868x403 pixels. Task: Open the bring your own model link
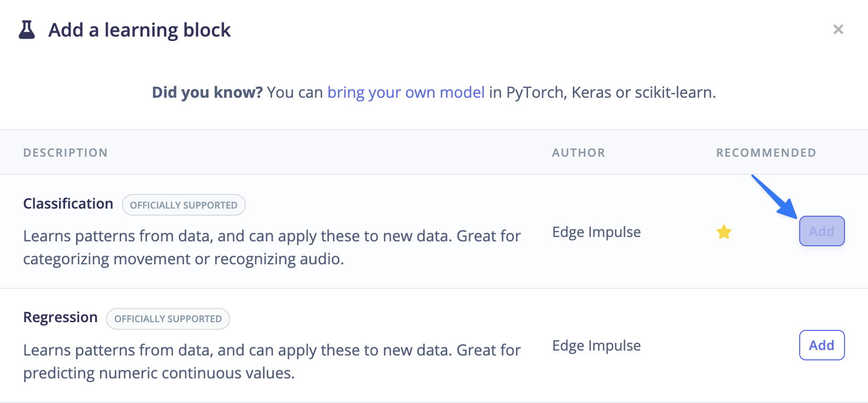tap(406, 92)
